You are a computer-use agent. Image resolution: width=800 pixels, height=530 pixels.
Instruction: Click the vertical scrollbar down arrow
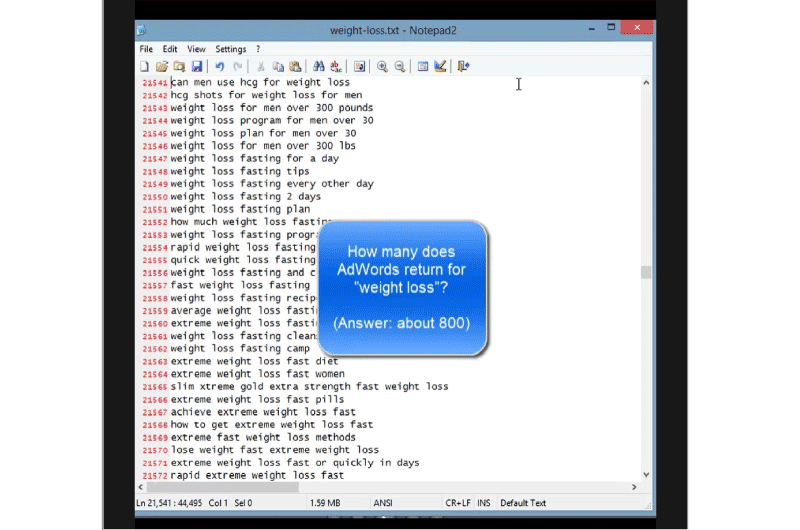pyautogui.click(x=646, y=474)
